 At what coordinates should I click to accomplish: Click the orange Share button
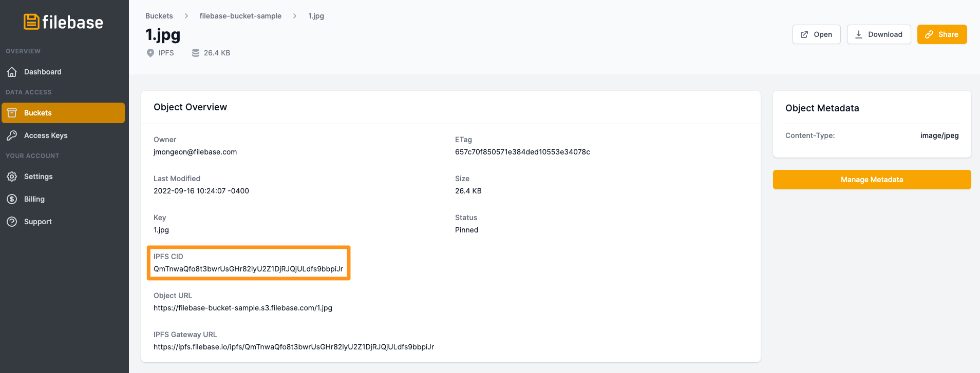942,34
